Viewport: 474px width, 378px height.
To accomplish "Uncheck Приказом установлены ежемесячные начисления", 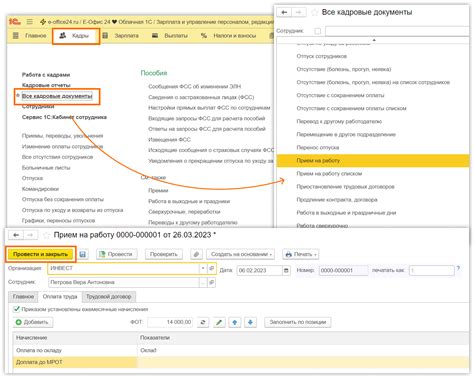I will pyautogui.click(x=16, y=309).
